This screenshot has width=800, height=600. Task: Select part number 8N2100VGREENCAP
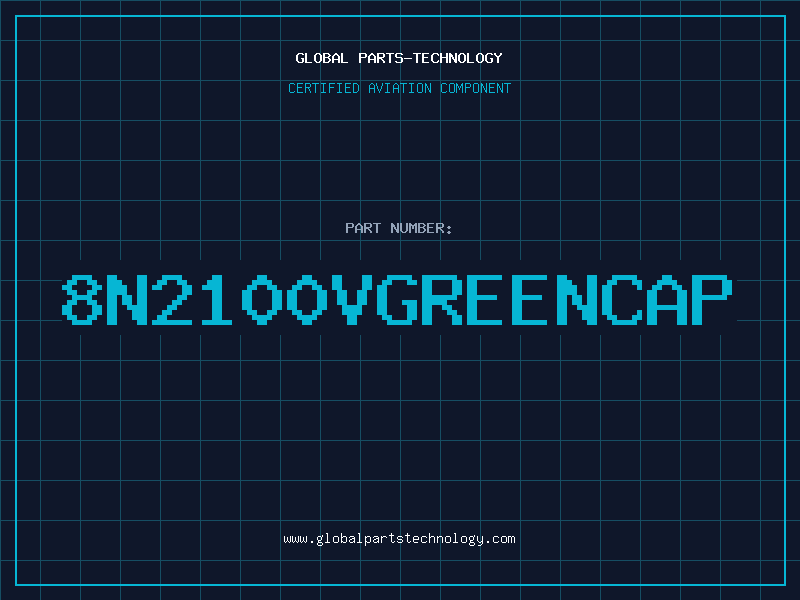(x=397, y=299)
